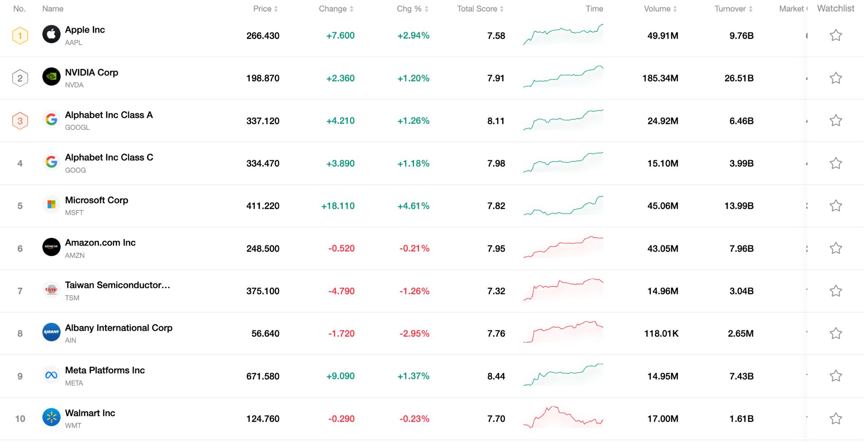Toggle the watchlist star for NVIDIA Corp

pyautogui.click(x=836, y=78)
